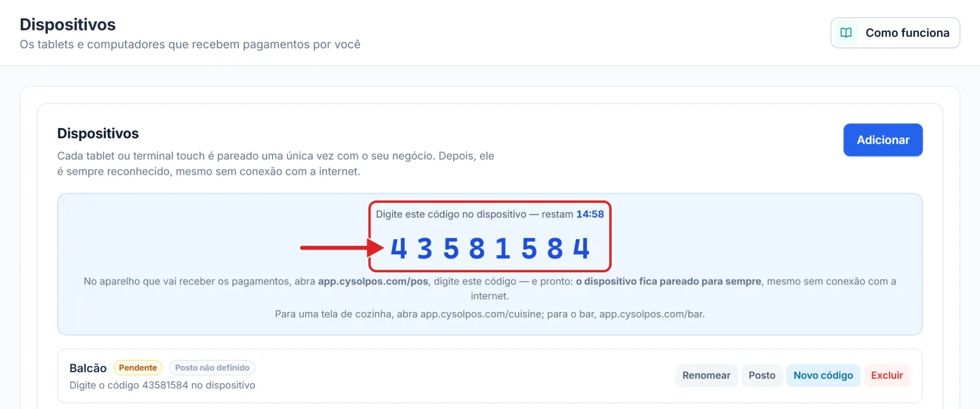Image resolution: width=980 pixels, height=409 pixels.
Task: Click the app.cysolpos.com/pos address text
Action: 373,281
